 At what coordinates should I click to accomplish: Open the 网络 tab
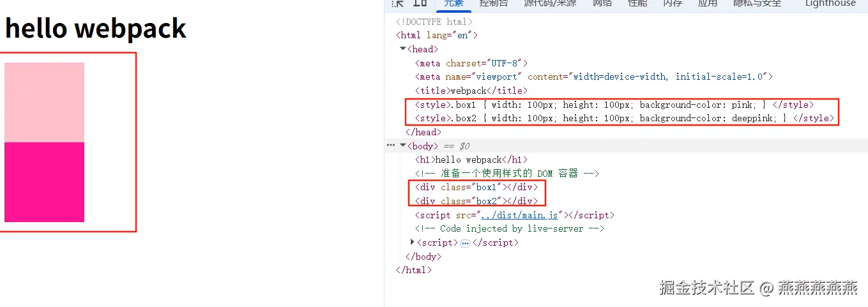coord(602,3)
